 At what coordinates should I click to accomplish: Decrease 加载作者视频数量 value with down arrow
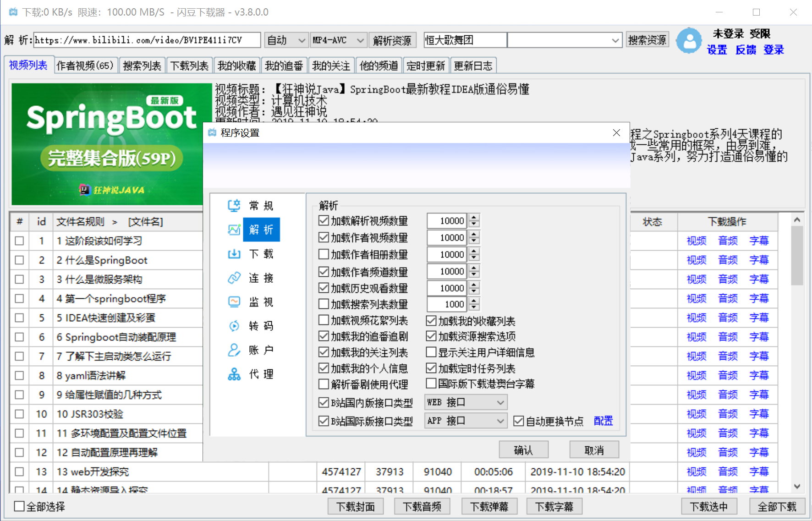pyautogui.click(x=474, y=241)
